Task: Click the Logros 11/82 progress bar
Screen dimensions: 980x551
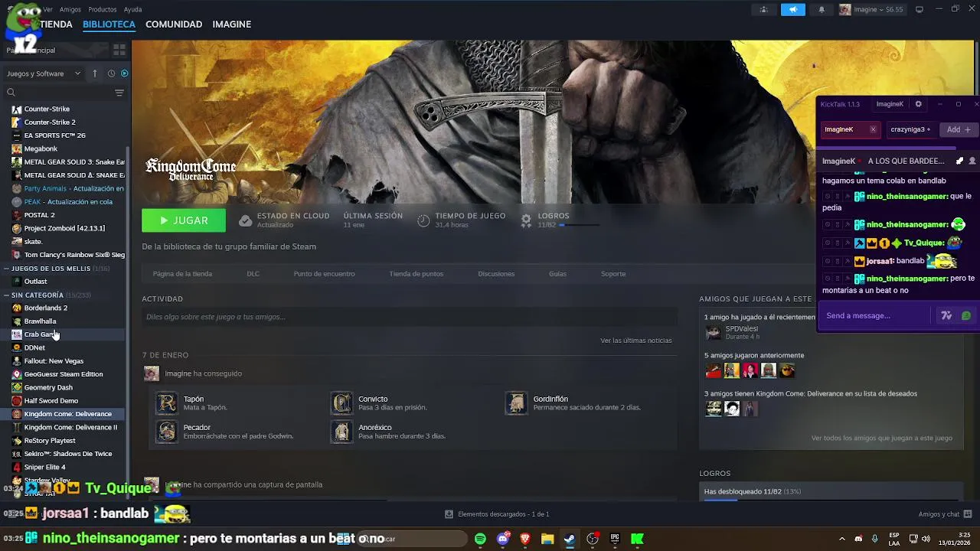Action: [579, 225]
